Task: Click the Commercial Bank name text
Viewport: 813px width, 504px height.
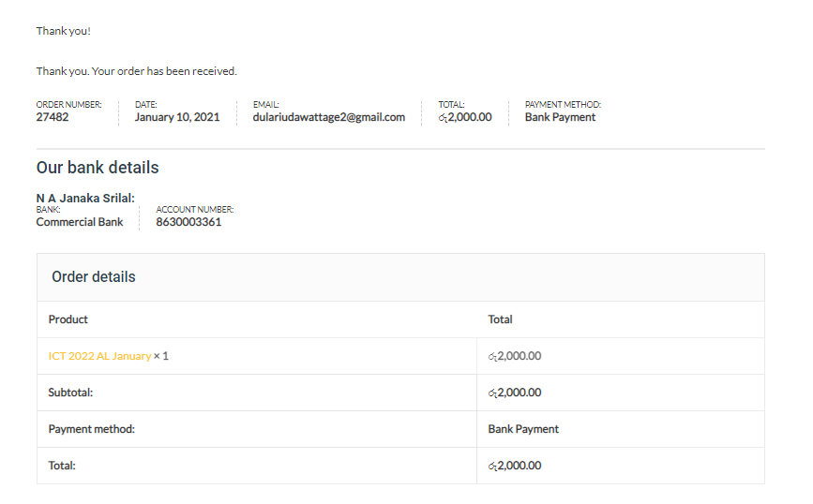Action: click(x=80, y=222)
